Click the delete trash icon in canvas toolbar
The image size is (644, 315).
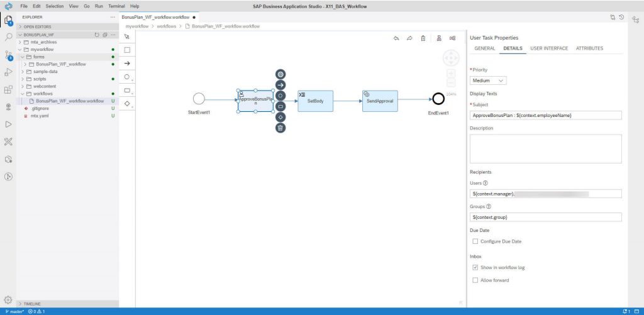423,38
